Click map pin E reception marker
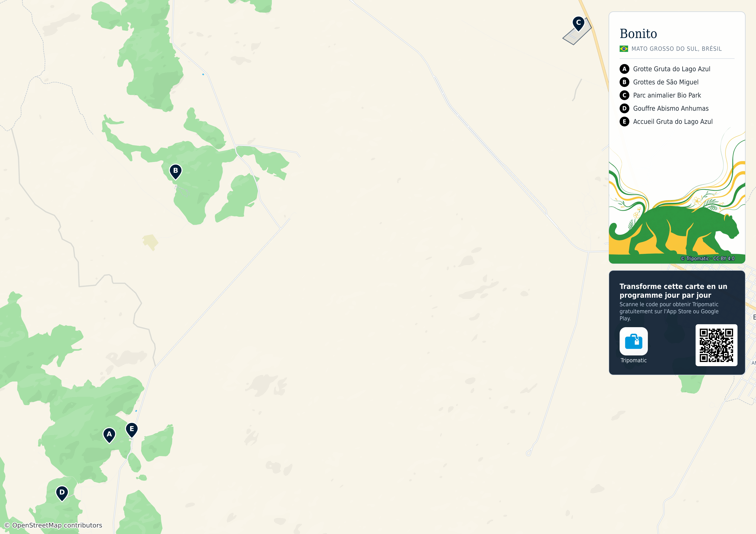Screen dimensions: 756x534 (132, 430)
